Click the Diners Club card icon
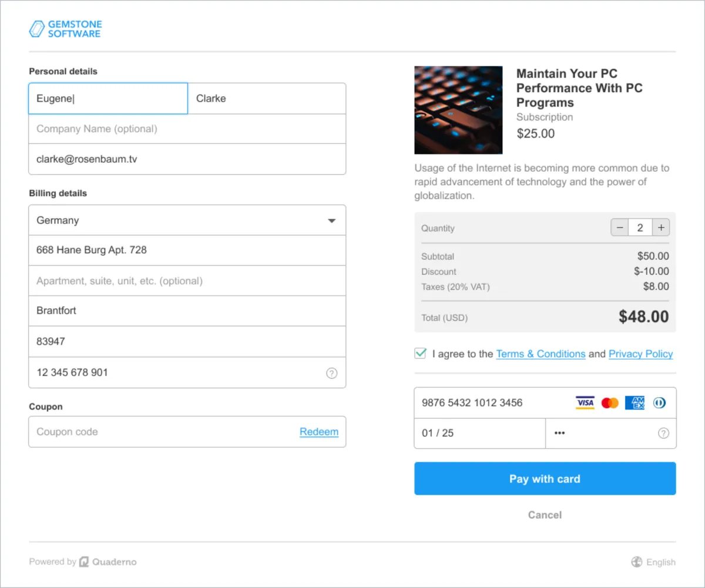Viewport: 705px width, 588px height. tap(659, 403)
